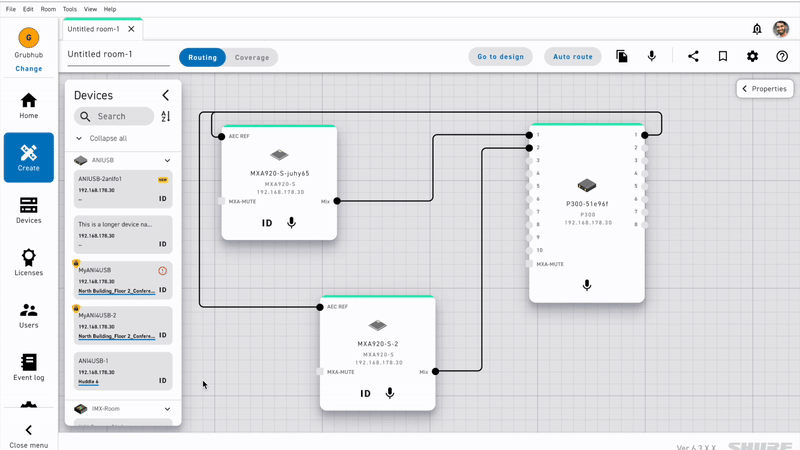This screenshot has height=450, width=800.
Task: Select 'This is a longer device na...' card
Action: pyautogui.click(x=123, y=235)
